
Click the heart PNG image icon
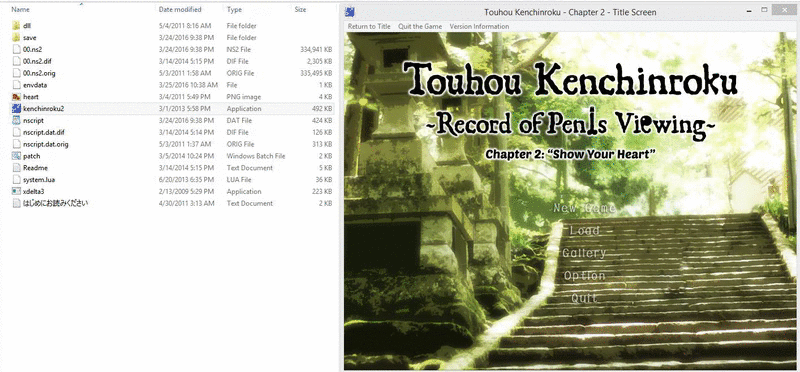(x=15, y=96)
